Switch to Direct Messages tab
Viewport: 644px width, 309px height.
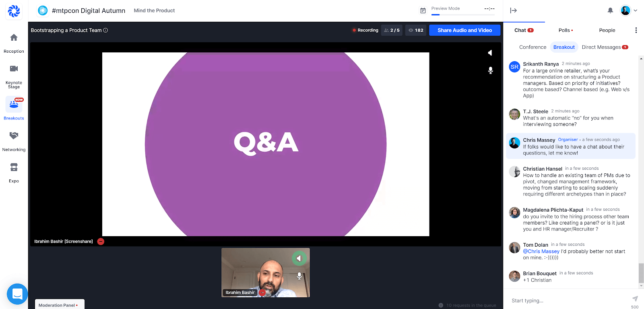coord(601,47)
